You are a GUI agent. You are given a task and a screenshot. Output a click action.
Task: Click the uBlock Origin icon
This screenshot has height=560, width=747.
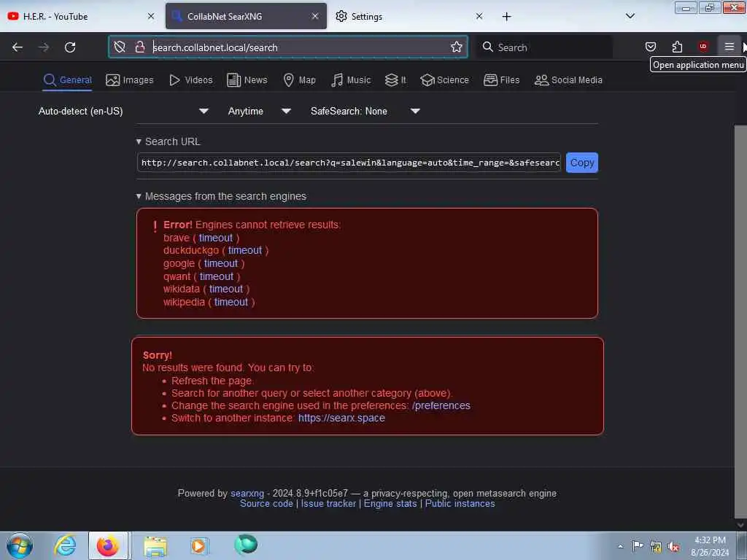[703, 46]
